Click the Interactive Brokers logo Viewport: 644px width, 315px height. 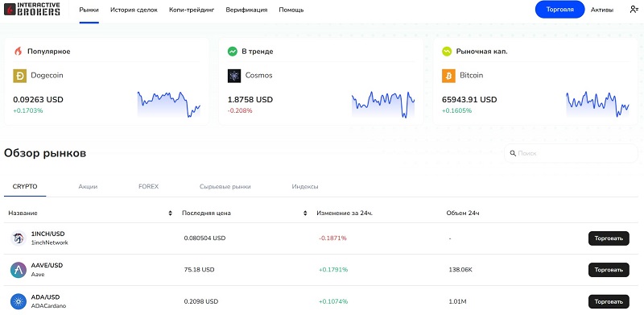[x=31, y=9]
